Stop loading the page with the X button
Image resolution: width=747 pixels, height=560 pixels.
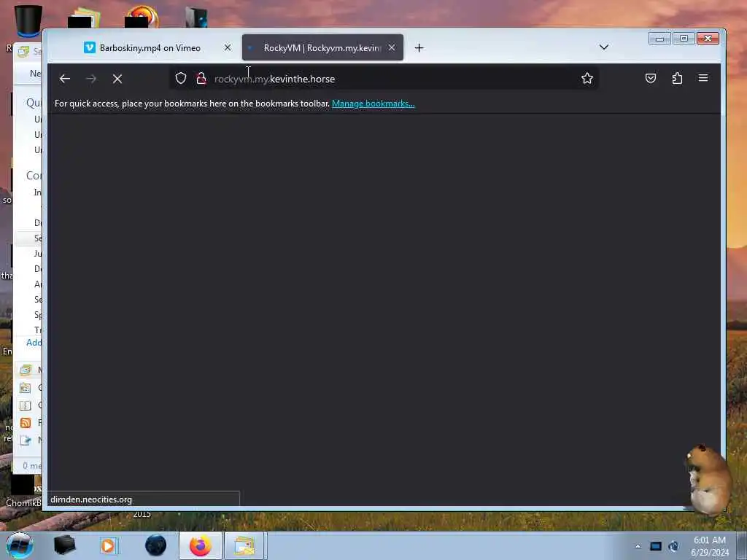pos(117,79)
